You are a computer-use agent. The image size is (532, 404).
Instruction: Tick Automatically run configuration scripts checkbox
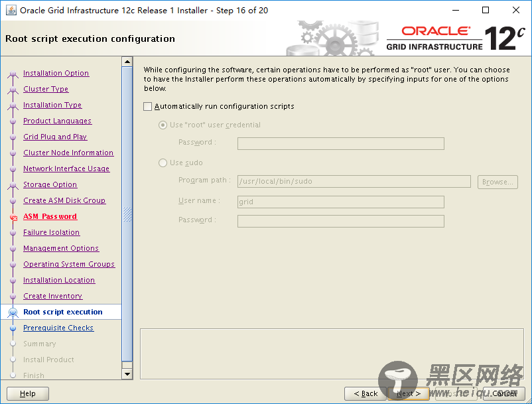pyautogui.click(x=147, y=107)
